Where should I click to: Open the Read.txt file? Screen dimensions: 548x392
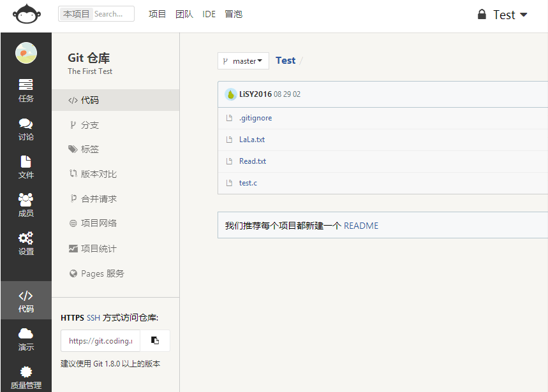pyautogui.click(x=253, y=161)
